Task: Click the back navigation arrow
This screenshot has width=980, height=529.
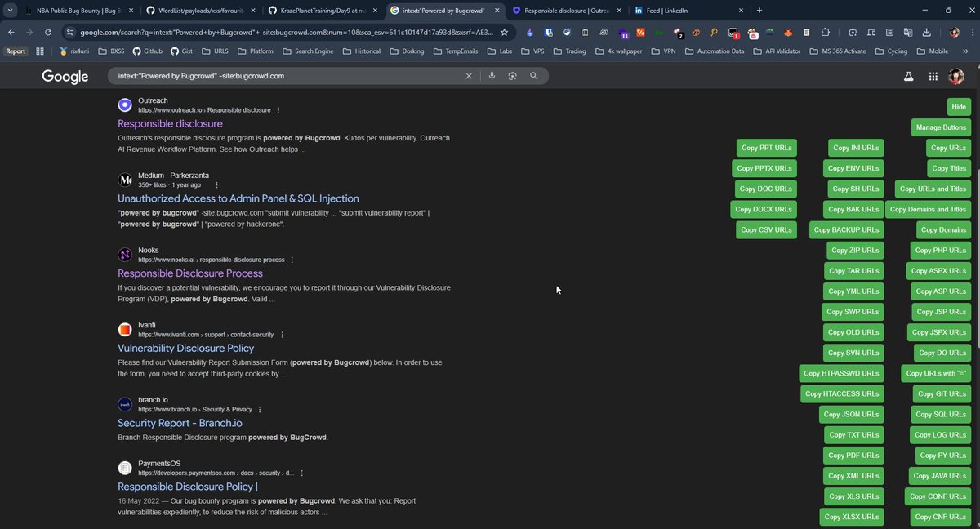Action: [x=11, y=32]
